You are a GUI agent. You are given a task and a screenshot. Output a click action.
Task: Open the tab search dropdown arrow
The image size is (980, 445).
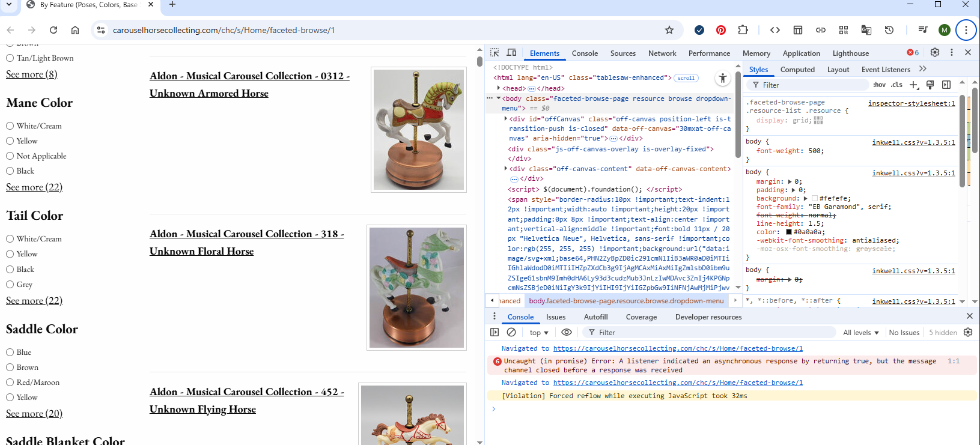click(x=9, y=4)
